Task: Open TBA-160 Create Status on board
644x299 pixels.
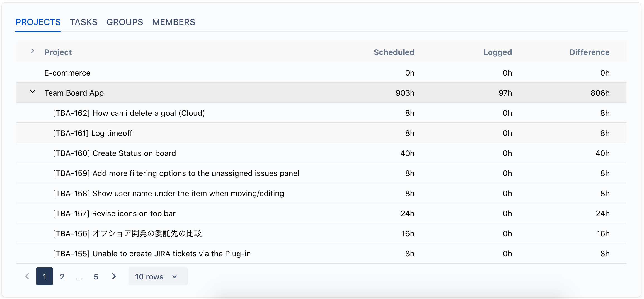Action: [114, 153]
